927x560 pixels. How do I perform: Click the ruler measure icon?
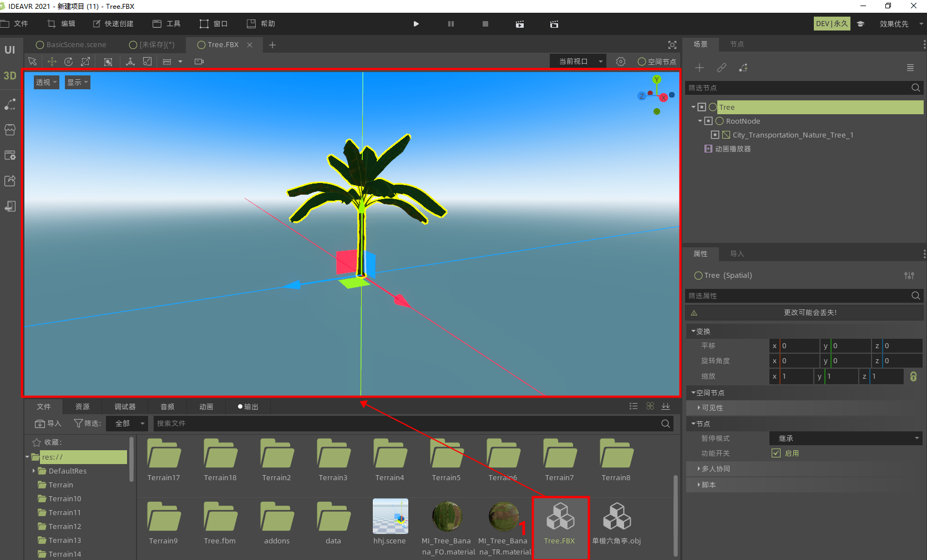click(x=167, y=62)
